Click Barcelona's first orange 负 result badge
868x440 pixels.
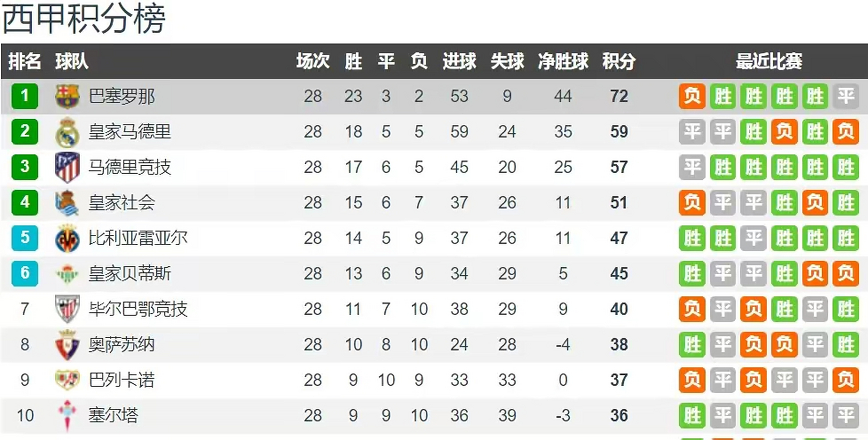[692, 96]
